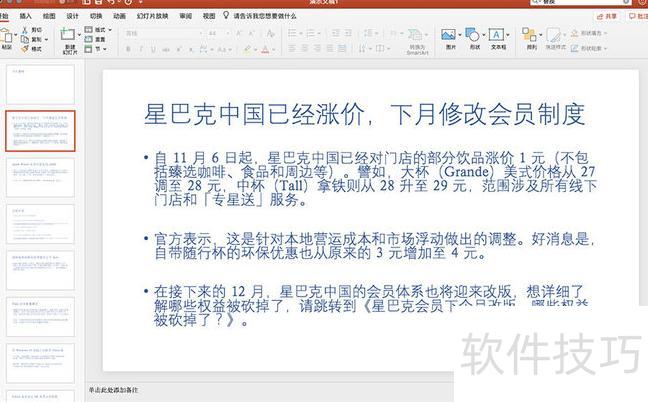648x402 pixels.
Task: Open the font name combo box
Action: click(164, 33)
